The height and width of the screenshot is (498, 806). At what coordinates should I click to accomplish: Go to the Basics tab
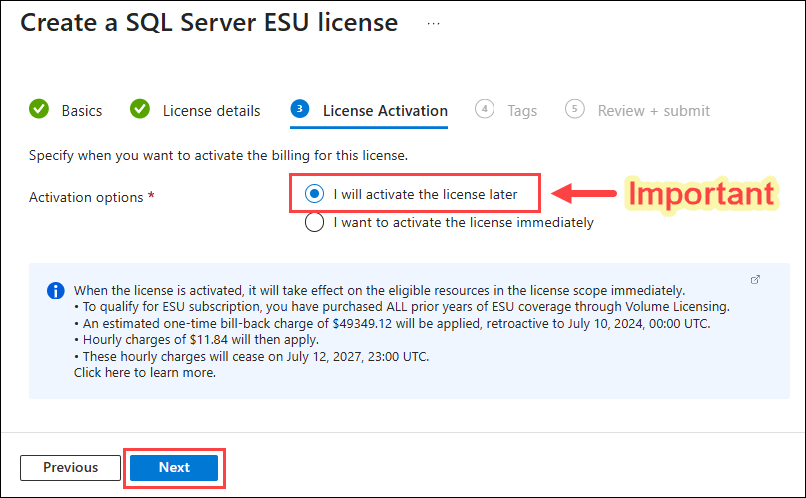(x=82, y=110)
